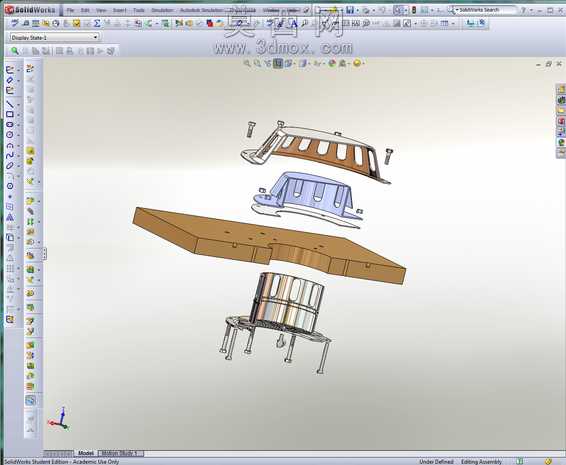Expand the Rectangle tool flyout arrow
This screenshot has height=465, width=566.
coord(19,115)
